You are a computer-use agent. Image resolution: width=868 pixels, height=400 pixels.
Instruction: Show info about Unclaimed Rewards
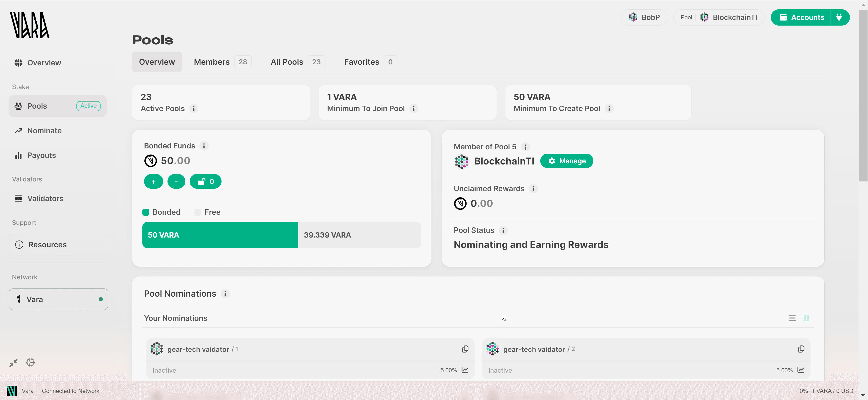click(x=533, y=188)
